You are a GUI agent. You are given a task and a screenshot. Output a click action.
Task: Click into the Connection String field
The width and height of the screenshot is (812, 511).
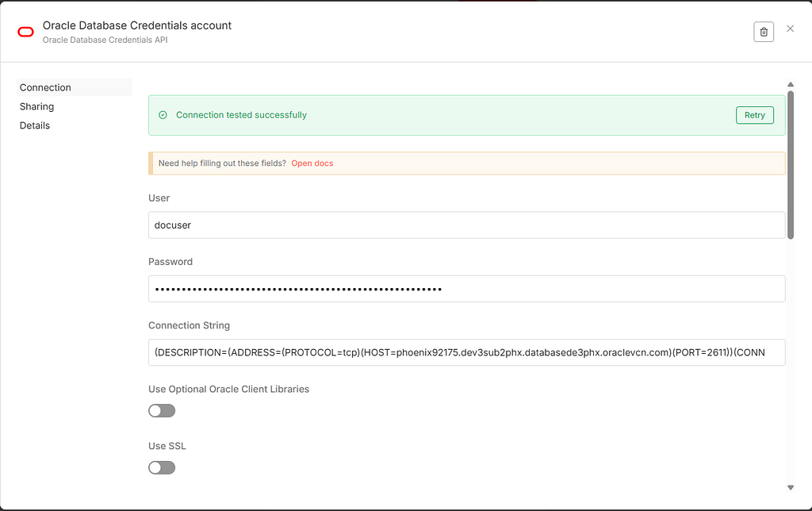point(466,352)
